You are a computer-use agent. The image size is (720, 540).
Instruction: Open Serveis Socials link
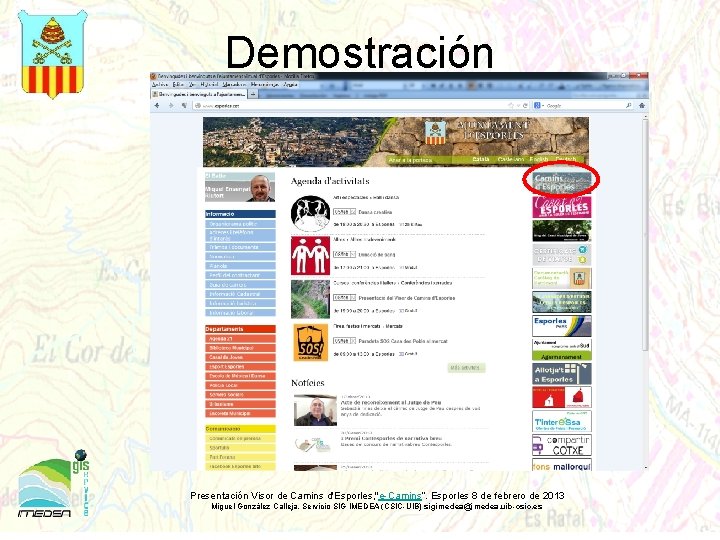click(x=240, y=394)
